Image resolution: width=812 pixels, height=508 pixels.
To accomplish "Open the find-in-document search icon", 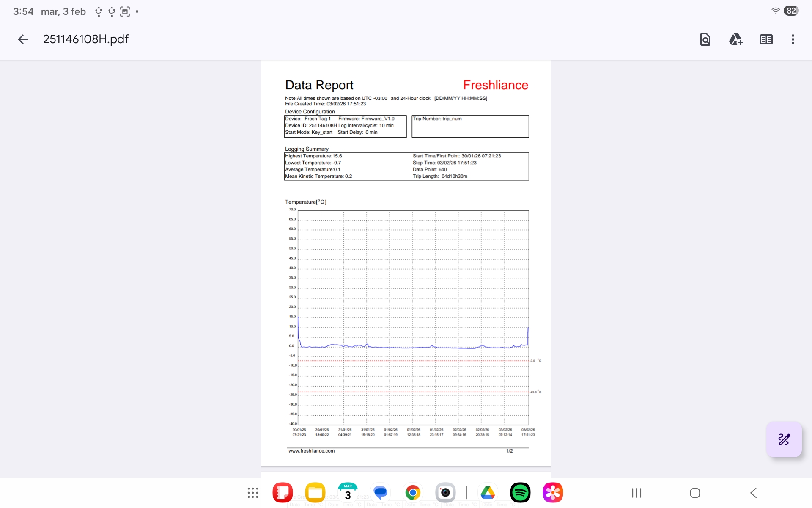I will tap(705, 39).
